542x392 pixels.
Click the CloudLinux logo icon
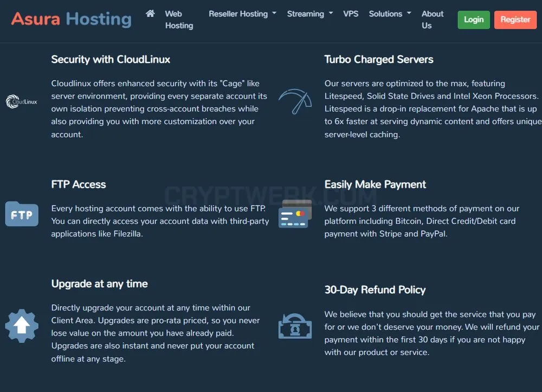click(x=22, y=101)
